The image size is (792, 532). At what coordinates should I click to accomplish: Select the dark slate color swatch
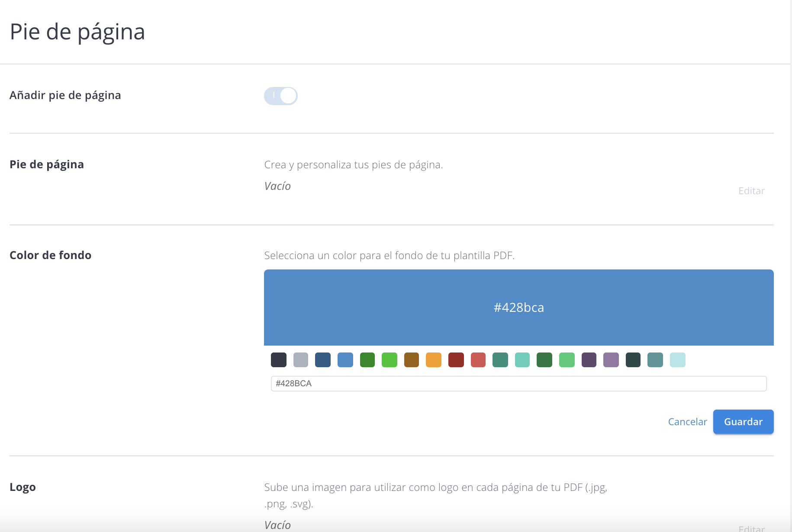633,359
